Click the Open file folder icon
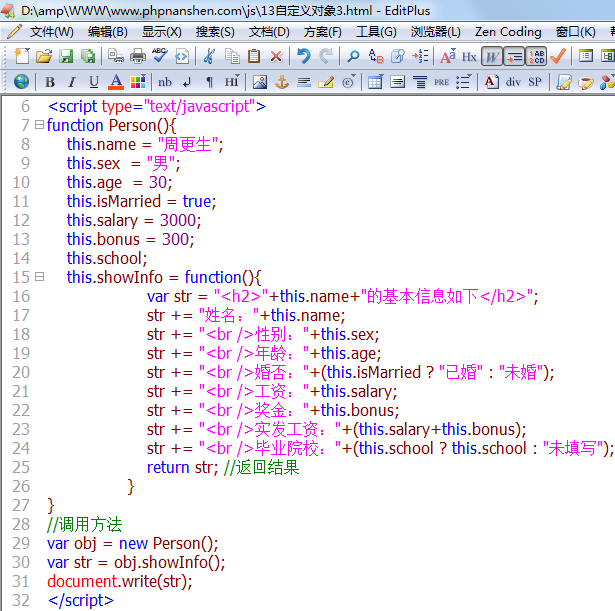Viewport: 615px width, 611px height. click(44, 56)
